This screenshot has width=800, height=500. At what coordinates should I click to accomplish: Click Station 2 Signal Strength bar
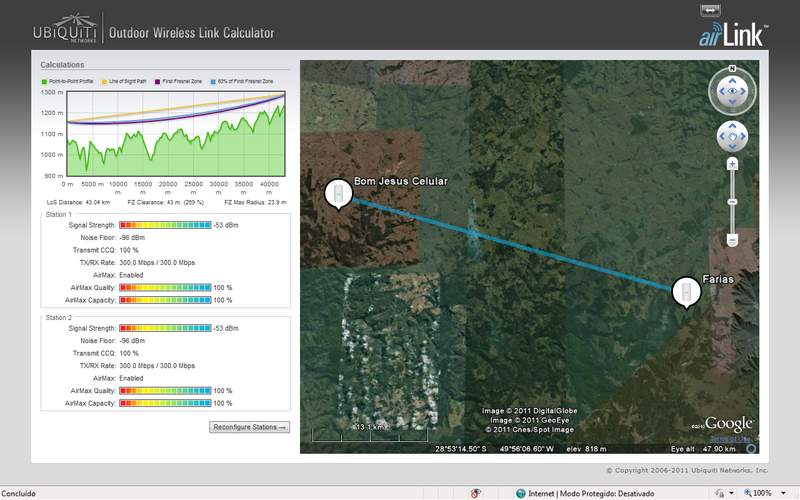(x=165, y=328)
